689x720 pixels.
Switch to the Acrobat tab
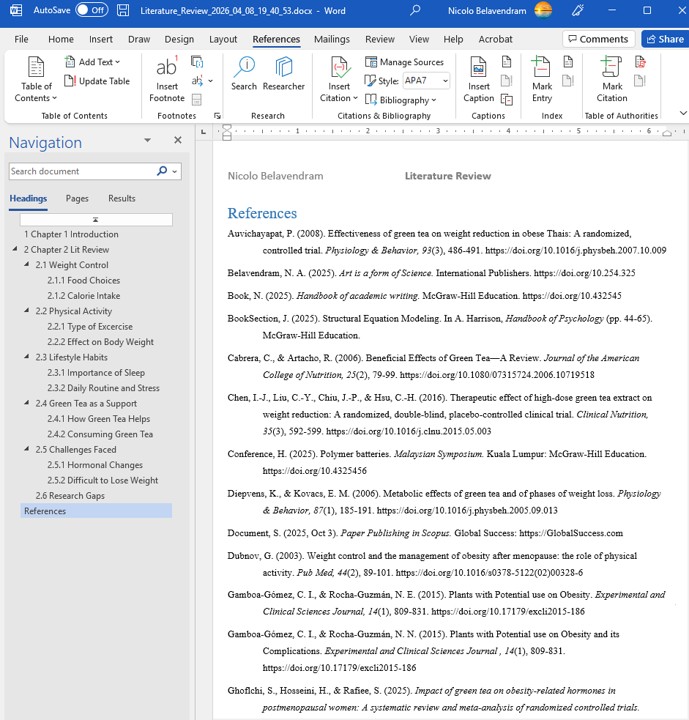495,39
